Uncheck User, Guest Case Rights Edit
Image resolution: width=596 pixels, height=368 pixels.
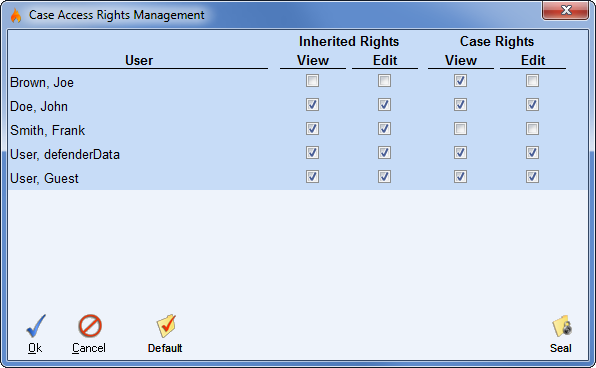[x=532, y=176]
